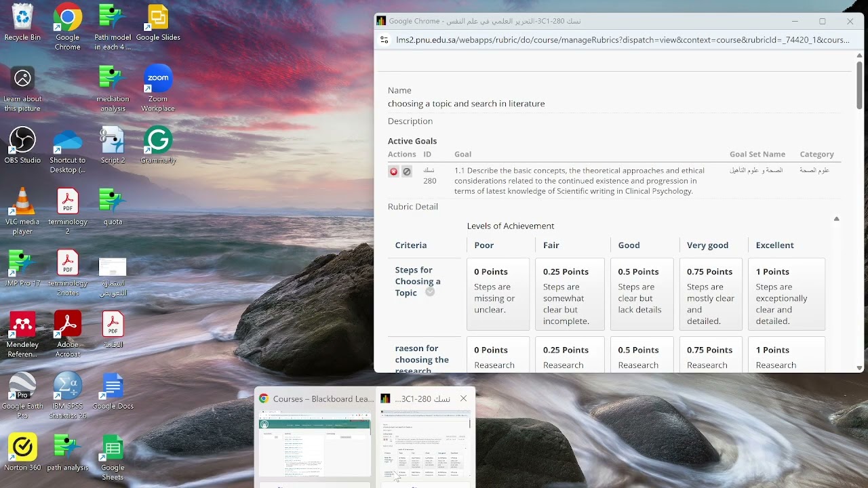Open the Google Slides shortcut
The image size is (868, 488).
coord(158,23)
